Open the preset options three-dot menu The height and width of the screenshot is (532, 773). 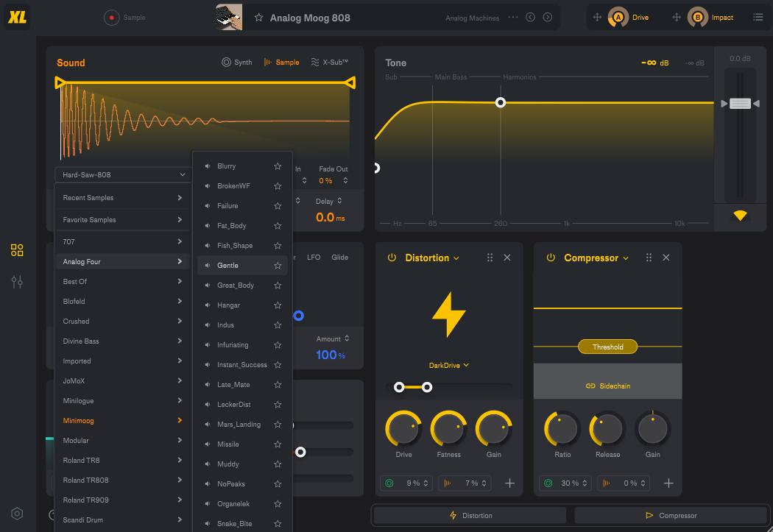click(513, 17)
